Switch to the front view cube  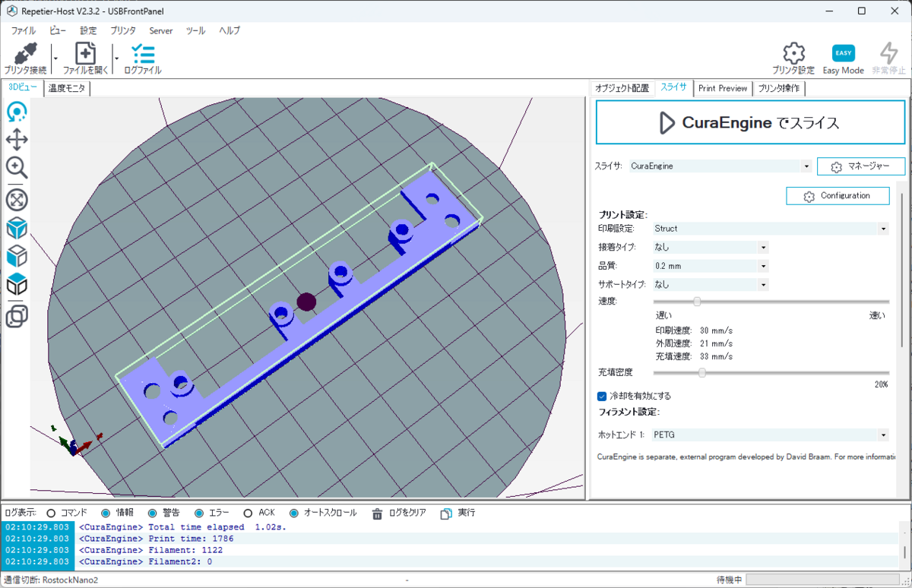coord(17,257)
